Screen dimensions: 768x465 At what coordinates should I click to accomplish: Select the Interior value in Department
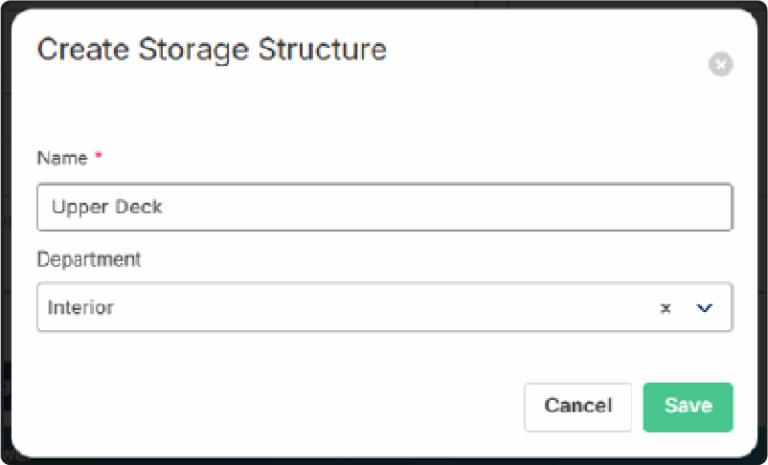(81, 308)
